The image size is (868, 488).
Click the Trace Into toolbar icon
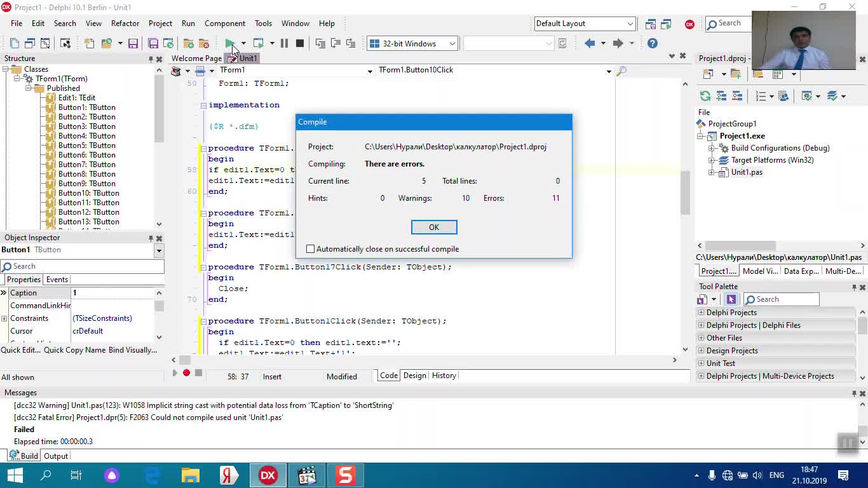tap(320, 43)
